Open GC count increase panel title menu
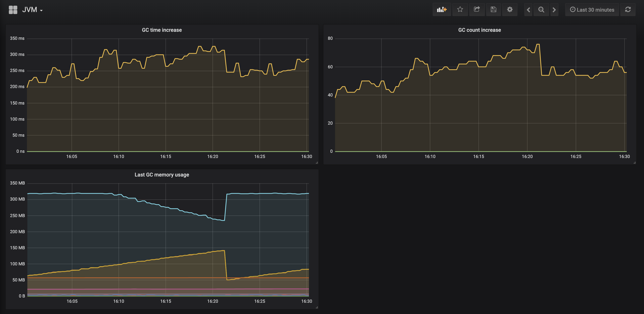The width and height of the screenshot is (644, 314). point(479,30)
